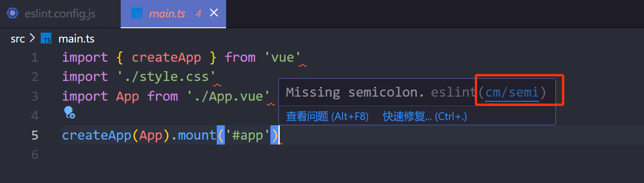The width and height of the screenshot is (644, 183).
Task: Click 查看问题 (Alt+F8) in hover popup
Action: (327, 117)
